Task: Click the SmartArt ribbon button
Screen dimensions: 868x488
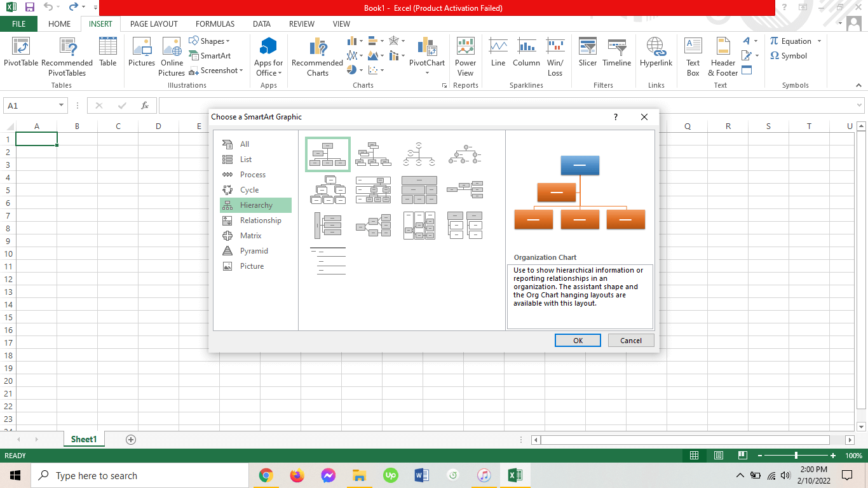Action: (210, 56)
